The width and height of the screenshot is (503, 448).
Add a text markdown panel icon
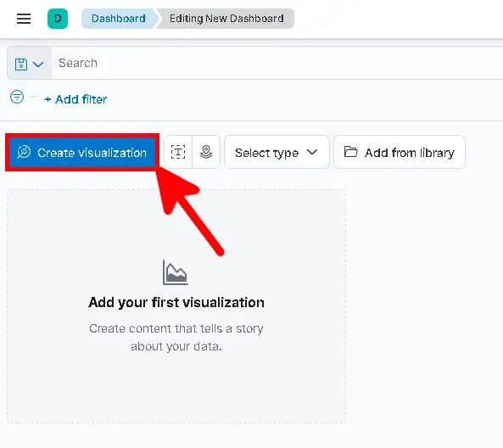pos(178,152)
